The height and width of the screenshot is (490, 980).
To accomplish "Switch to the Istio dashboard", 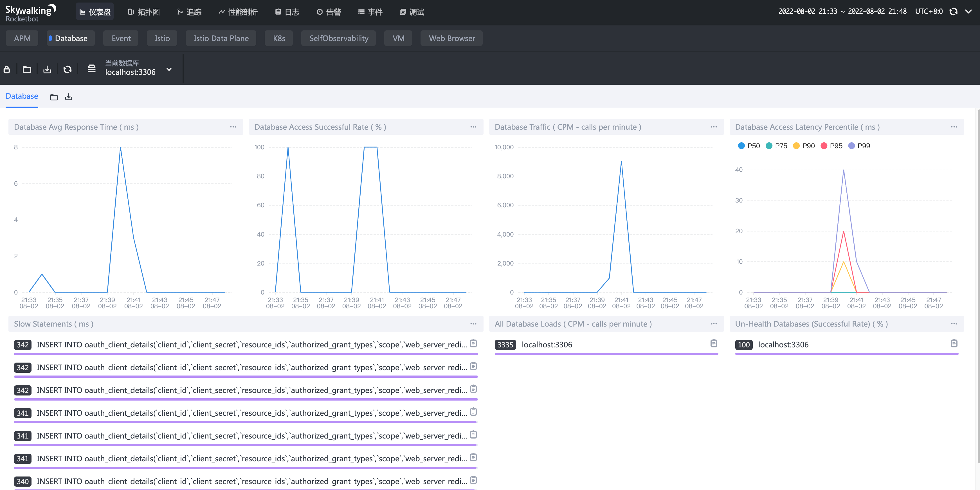I will point(162,38).
